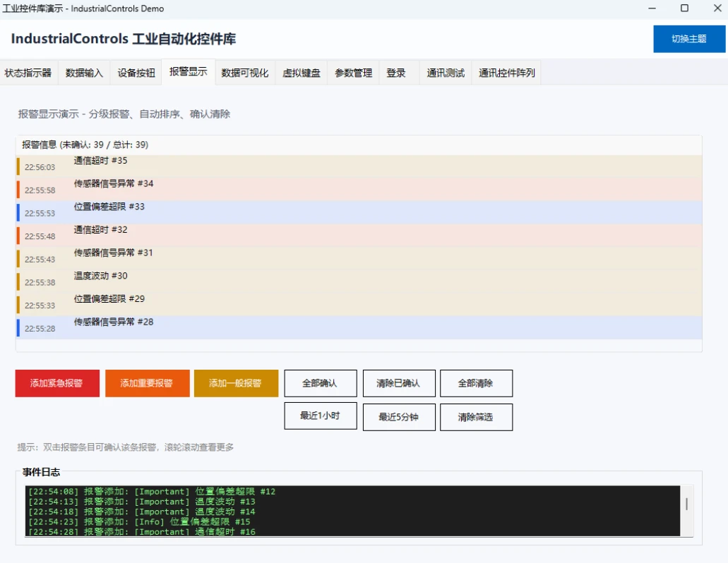
Task: Click log entry 温度波动 #14
Action: 142,512
